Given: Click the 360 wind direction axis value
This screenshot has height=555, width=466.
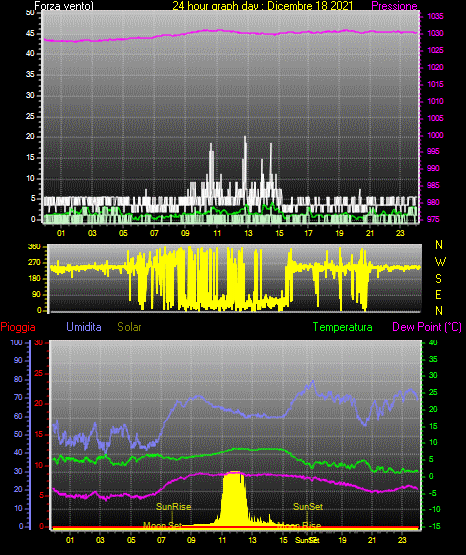Looking at the screenshot, I should [34, 246].
